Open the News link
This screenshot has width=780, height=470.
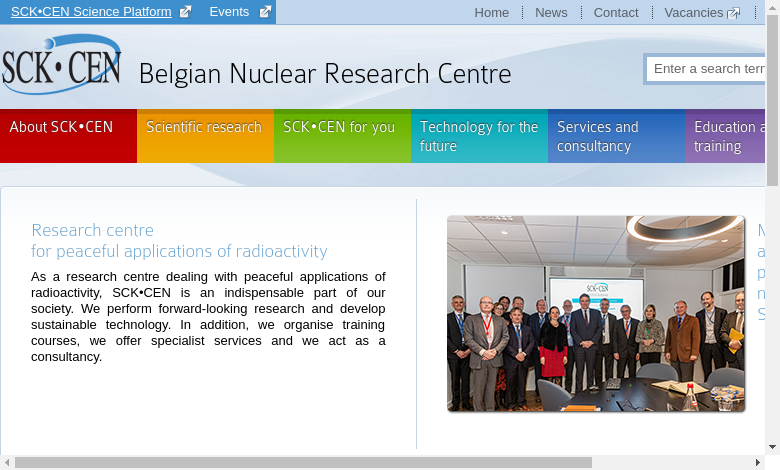coord(551,12)
